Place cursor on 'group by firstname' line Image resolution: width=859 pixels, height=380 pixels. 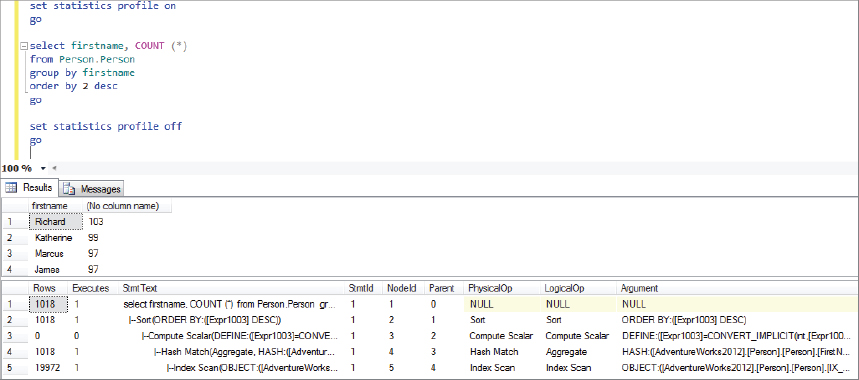(82, 73)
